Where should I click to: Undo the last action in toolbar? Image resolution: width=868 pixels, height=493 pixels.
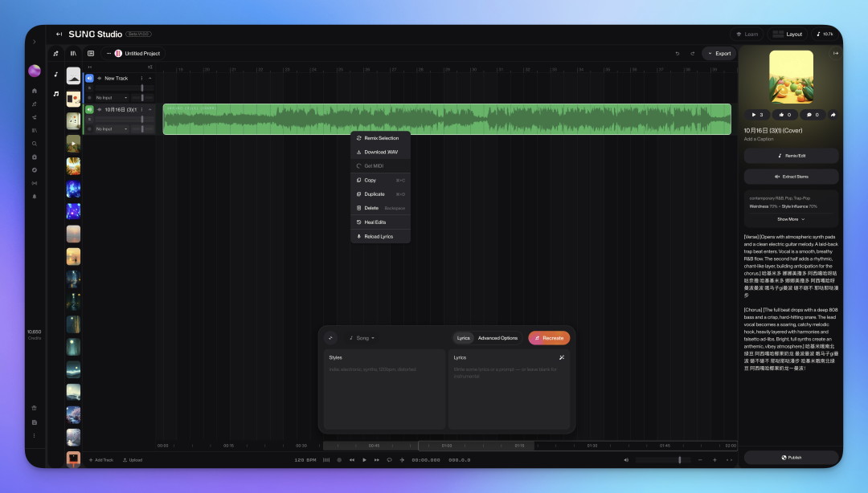pyautogui.click(x=677, y=54)
